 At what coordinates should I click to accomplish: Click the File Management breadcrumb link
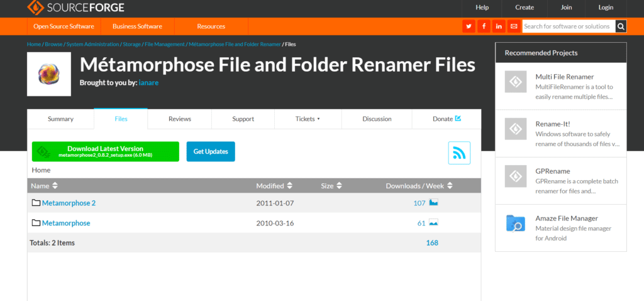point(165,44)
